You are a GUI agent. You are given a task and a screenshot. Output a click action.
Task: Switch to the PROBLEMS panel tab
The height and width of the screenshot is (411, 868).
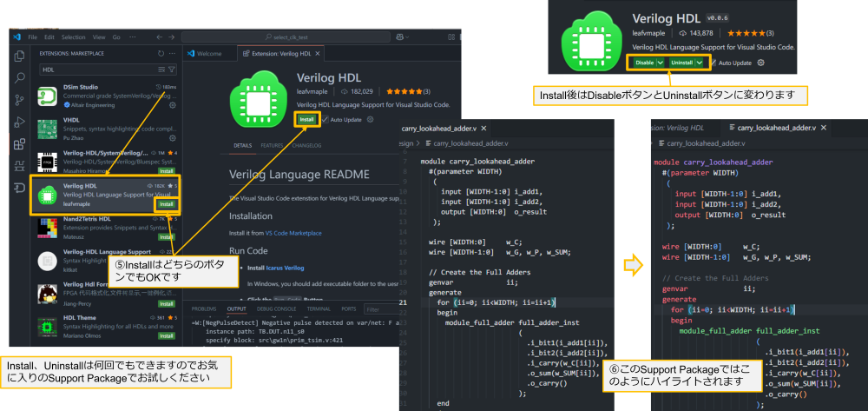[x=204, y=308]
